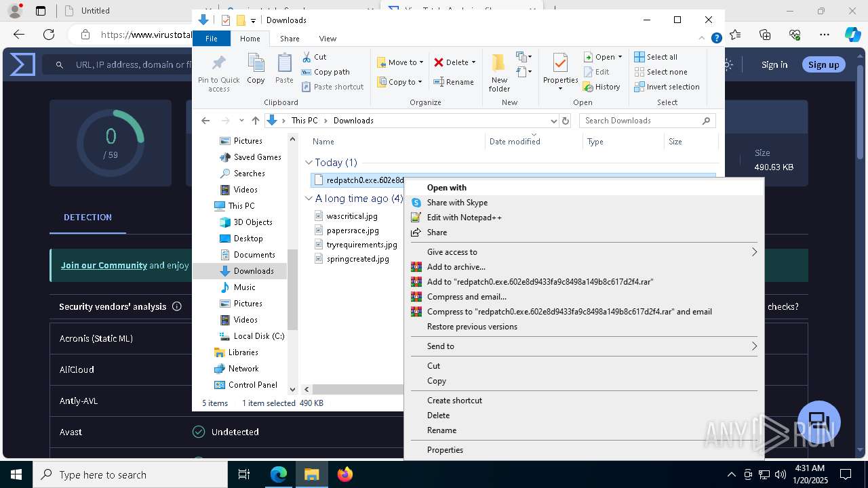The image size is (868, 488).
Task: Open the Copy to dropdown
Action: [x=399, y=82]
